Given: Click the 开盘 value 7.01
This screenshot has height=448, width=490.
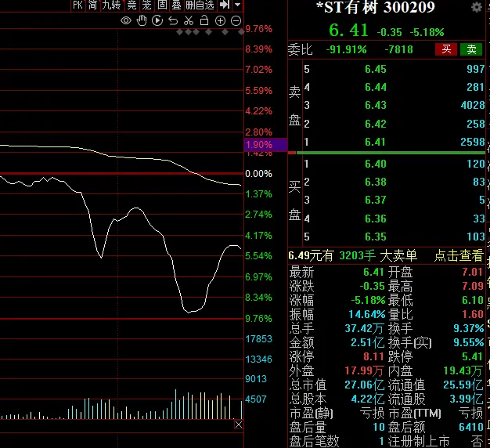Looking at the screenshot, I should pyautogui.click(x=473, y=272).
